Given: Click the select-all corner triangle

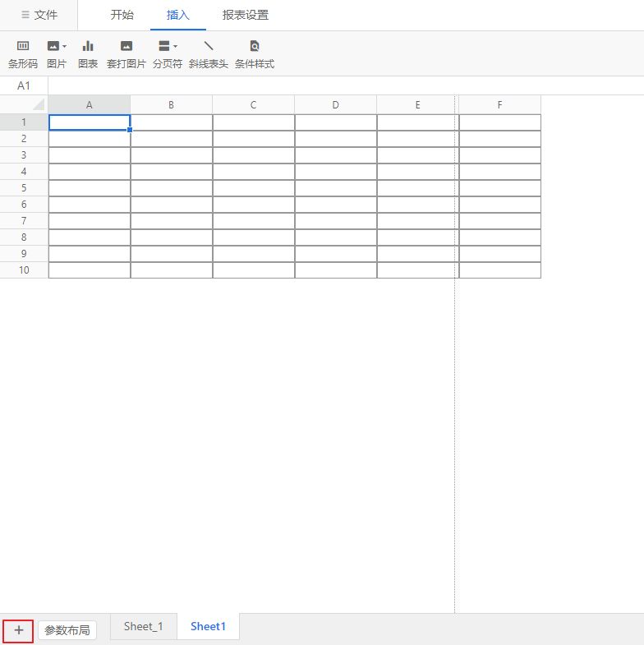Looking at the screenshot, I should [x=38, y=105].
